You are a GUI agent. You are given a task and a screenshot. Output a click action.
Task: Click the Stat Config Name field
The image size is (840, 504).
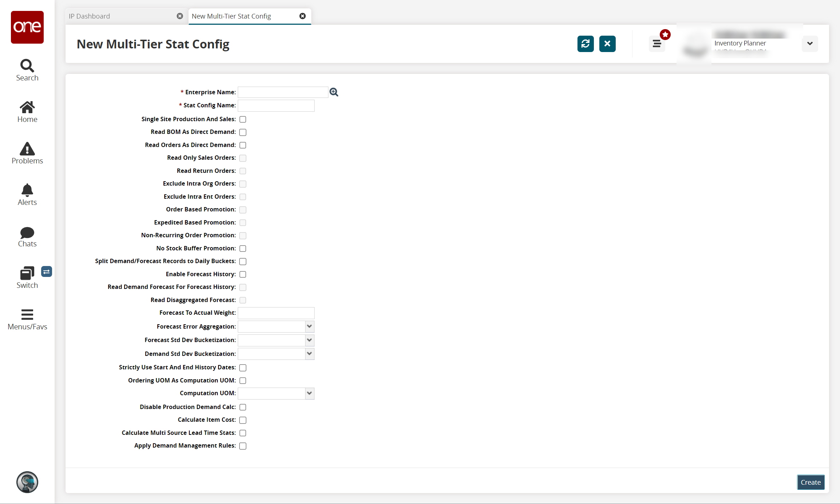276,106
